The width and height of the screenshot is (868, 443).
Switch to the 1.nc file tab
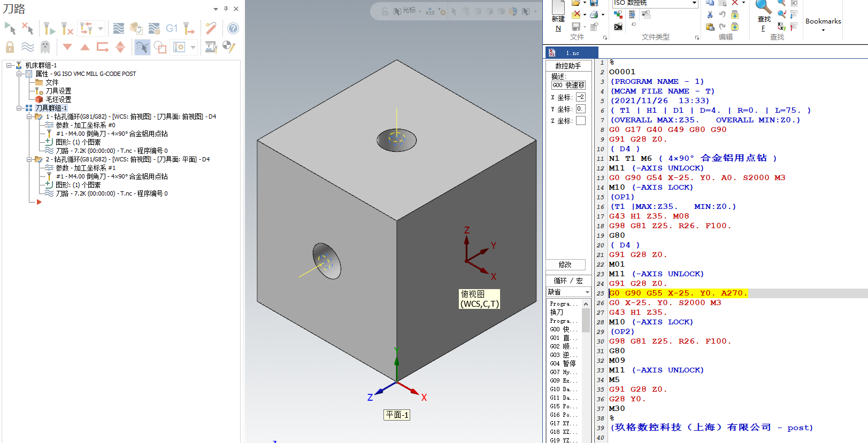point(572,53)
